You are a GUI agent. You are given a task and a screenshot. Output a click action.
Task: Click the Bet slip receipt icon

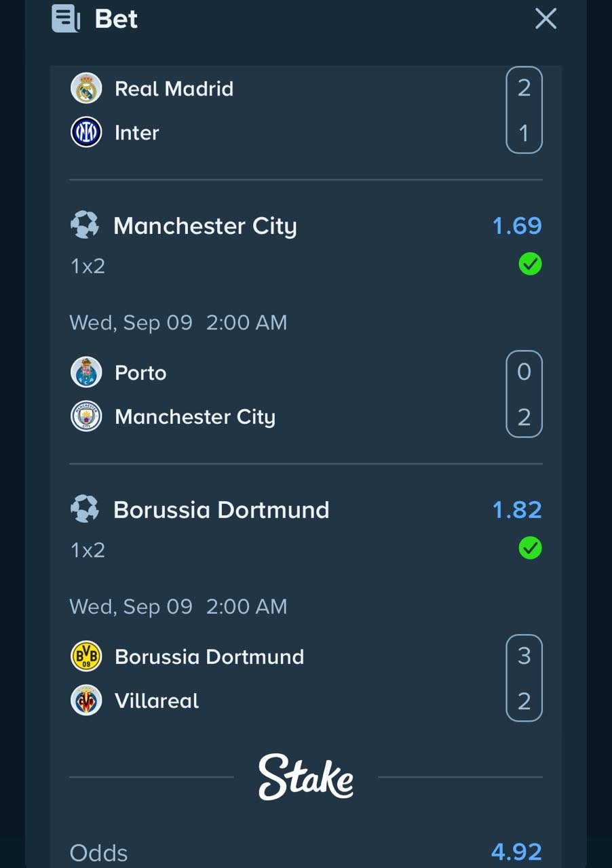(66, 18)
